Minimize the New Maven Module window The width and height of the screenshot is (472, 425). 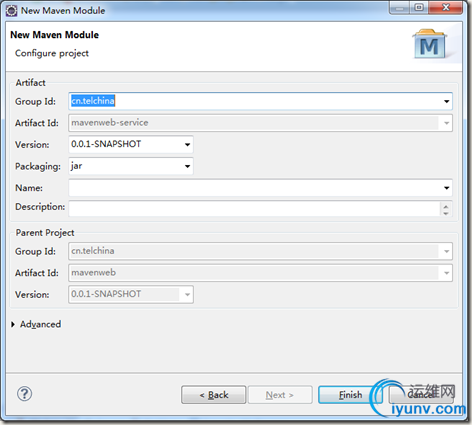399,8
